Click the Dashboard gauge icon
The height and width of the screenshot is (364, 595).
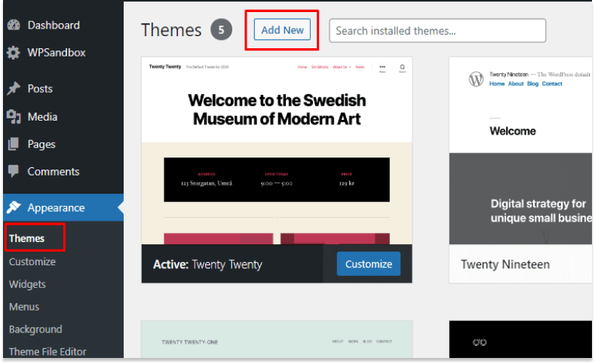click(x=14, y=25)
